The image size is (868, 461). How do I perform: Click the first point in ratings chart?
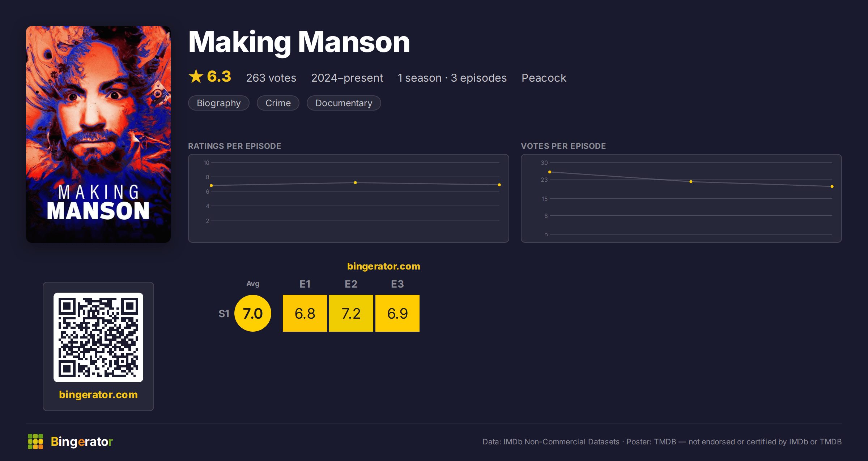pos(211,186)
